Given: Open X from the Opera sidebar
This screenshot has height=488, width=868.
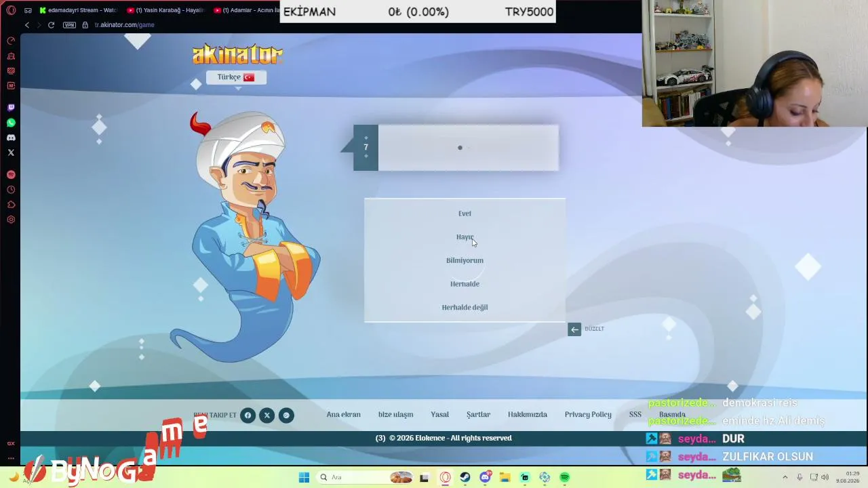Looking at the screenshot, I should (11, 152).
